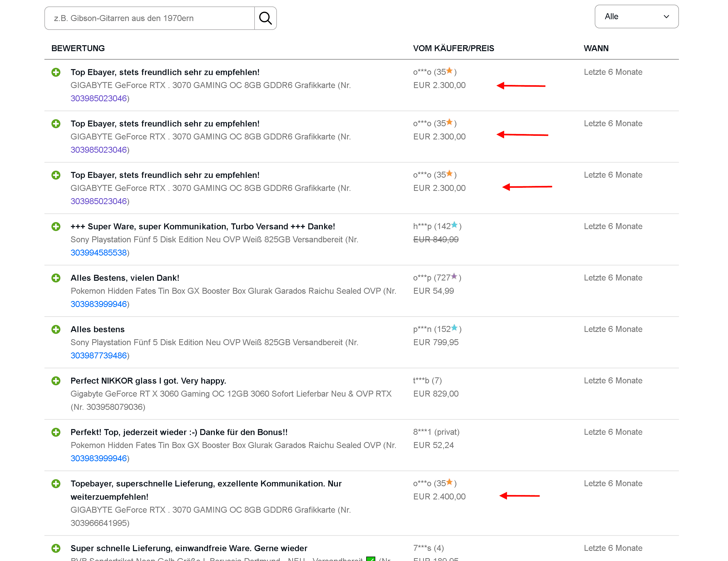Click the Sony Playstation title in the h***p review
This screenshot has width=728, height=561.
[x=214, y=240]
